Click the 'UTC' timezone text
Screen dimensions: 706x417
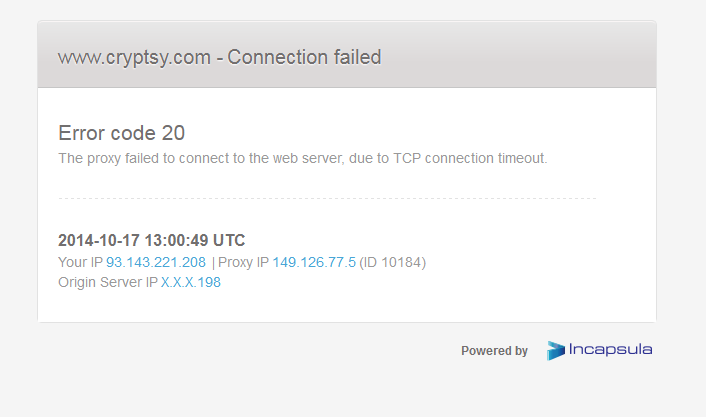pos(230,241)
